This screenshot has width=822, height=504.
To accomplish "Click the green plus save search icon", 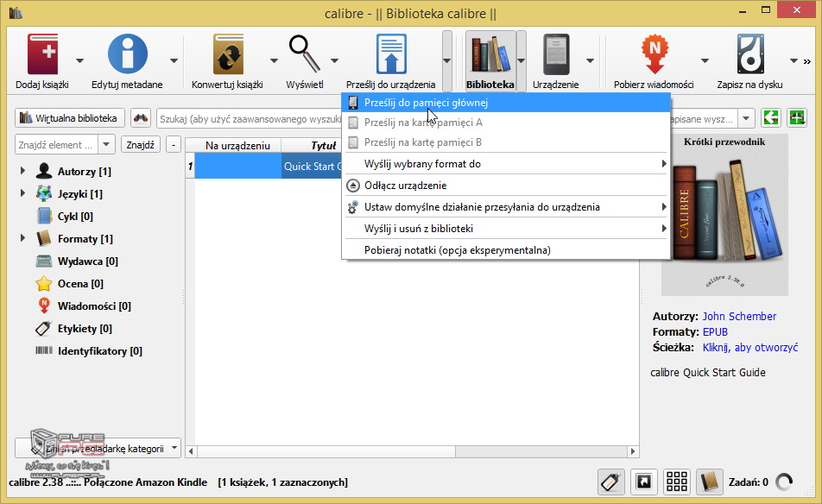I will coord(797,118).
